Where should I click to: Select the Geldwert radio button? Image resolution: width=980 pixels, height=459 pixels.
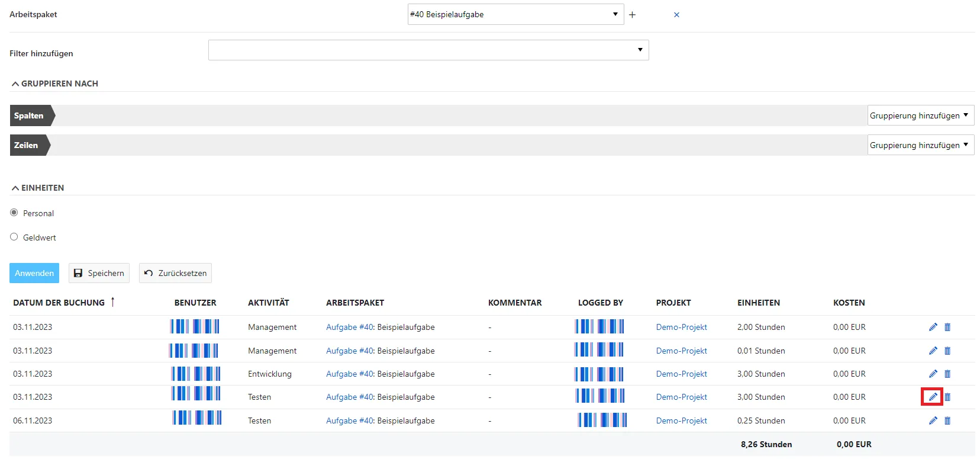click(x=14, y=237)
